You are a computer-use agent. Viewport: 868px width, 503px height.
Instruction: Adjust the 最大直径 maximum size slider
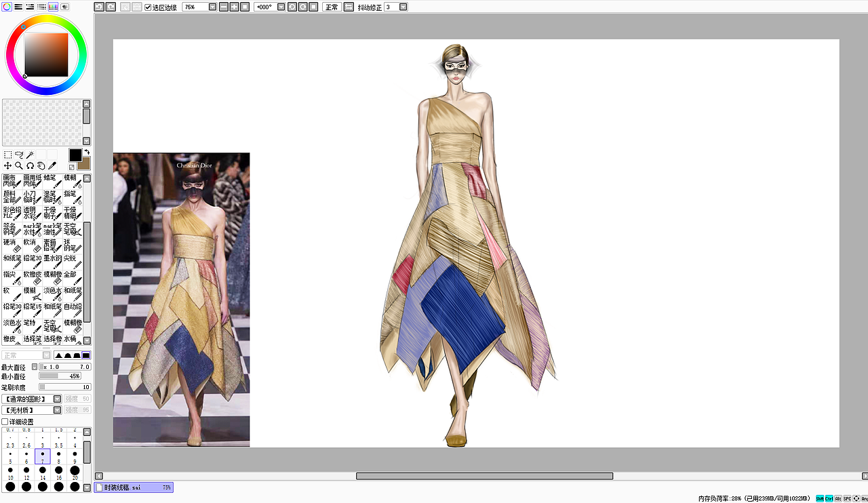66,367
